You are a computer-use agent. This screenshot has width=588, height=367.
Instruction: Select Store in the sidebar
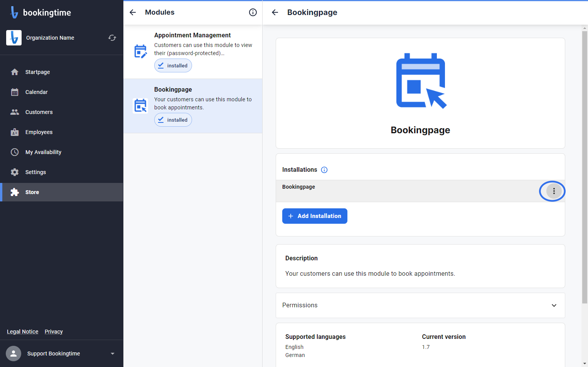(x=62, y=192)
